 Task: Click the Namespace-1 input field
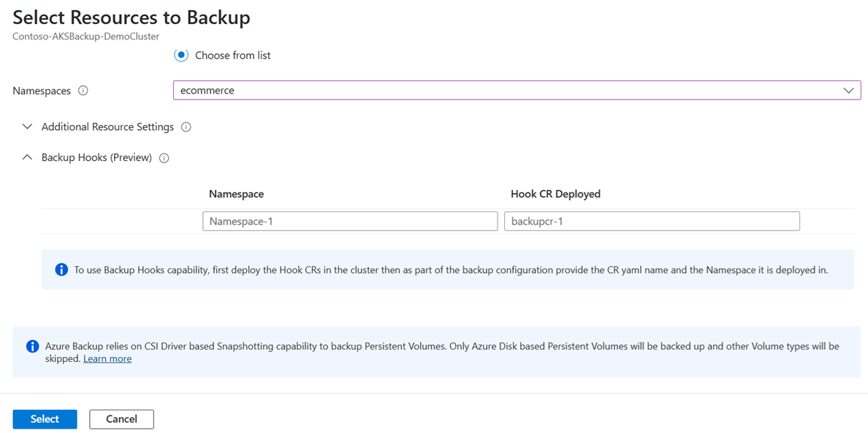click(x=350, y=221)
